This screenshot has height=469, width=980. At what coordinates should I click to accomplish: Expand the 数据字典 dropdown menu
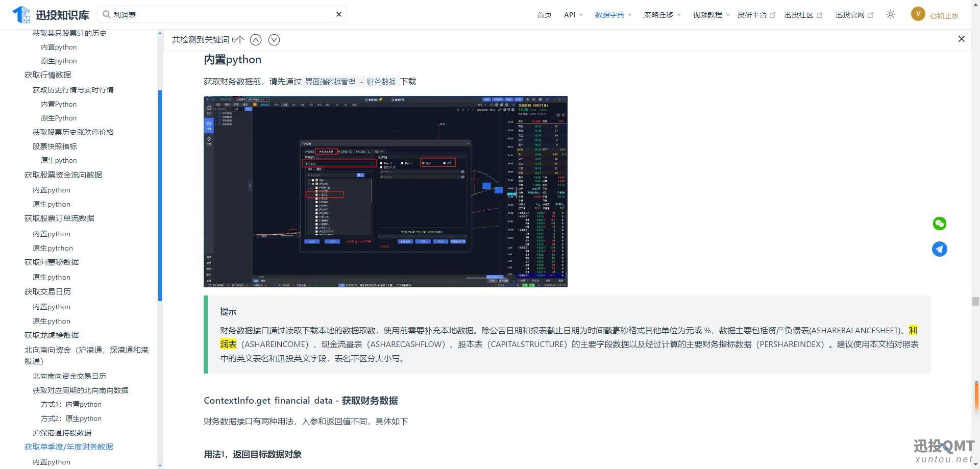coord(613,15)
